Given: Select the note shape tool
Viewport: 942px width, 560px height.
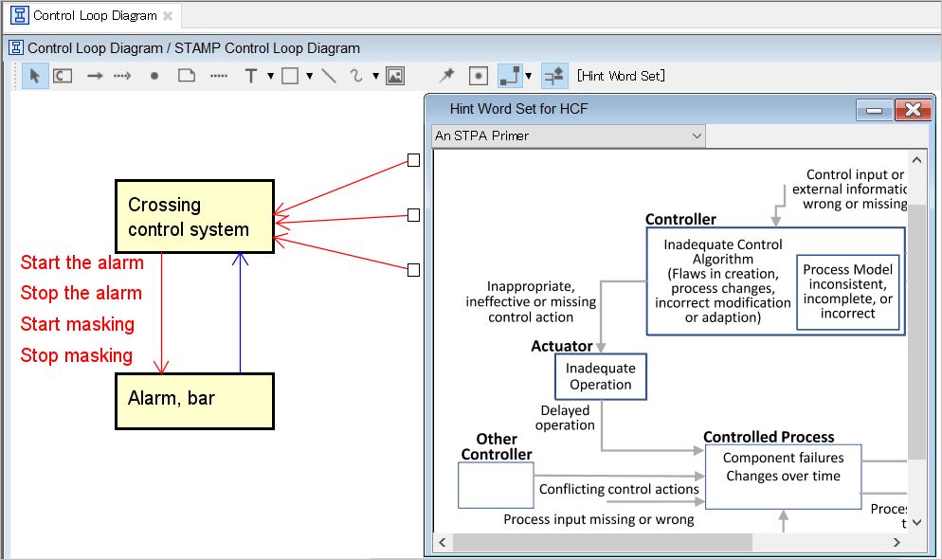Looking at the screenshot, I should pos(187,76).
